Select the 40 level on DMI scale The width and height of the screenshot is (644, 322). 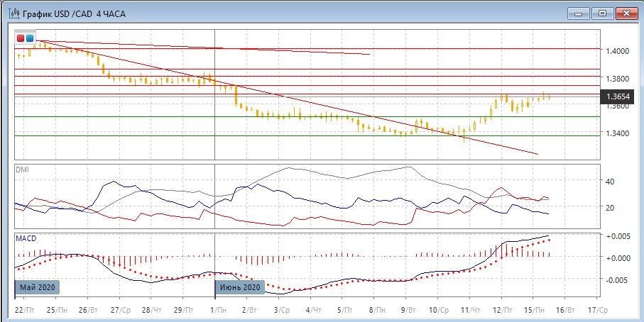608,182
